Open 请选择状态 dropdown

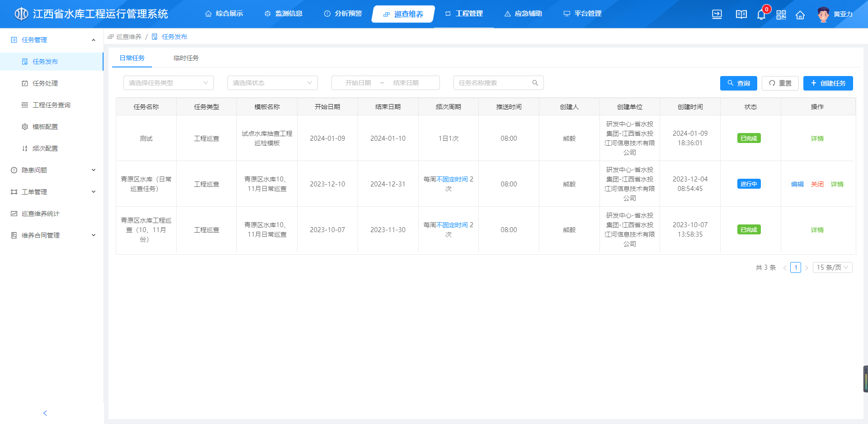coord(273,83)
